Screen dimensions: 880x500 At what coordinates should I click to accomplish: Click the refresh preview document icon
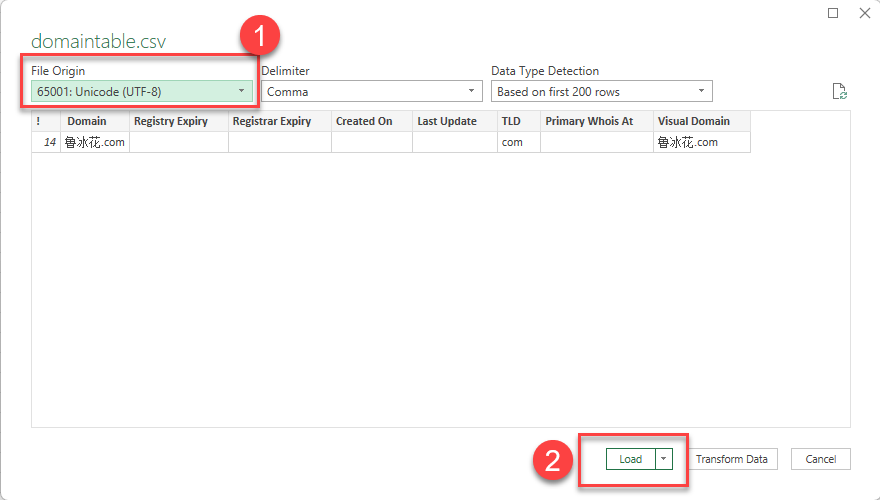(x=839, y=91)
